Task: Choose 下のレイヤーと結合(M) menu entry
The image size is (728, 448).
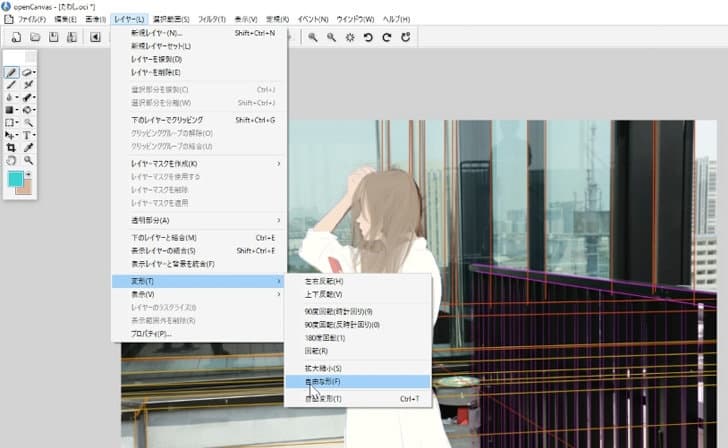Action: coord(198,238)
